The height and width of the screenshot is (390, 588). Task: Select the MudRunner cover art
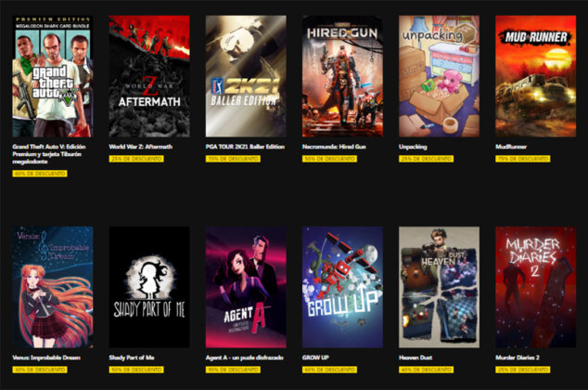[x=535, y=76]
